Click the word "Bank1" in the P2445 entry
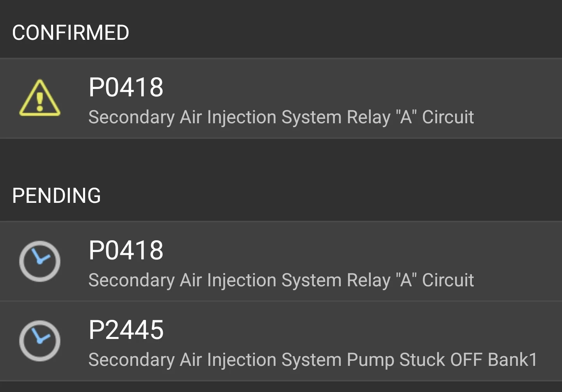This screenshot has height=392, width=562. tap(512, 360)
